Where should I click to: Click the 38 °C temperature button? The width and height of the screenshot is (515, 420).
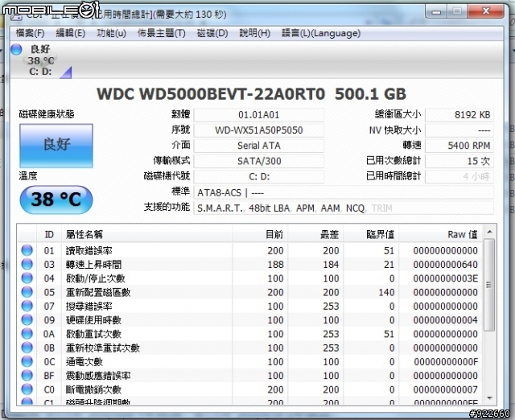click(x=56, y=200)
